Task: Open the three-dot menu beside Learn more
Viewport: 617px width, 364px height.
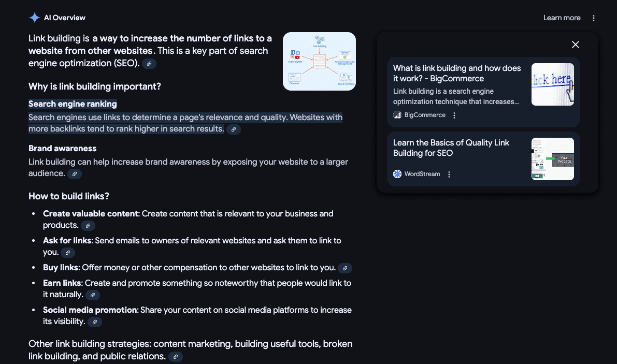Action: point(594,18)
